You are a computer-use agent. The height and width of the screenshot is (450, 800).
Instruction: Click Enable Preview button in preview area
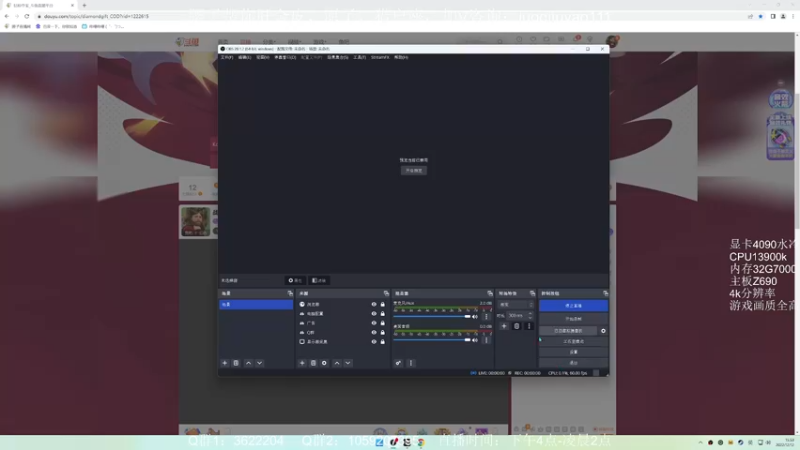tap(414, 170)
